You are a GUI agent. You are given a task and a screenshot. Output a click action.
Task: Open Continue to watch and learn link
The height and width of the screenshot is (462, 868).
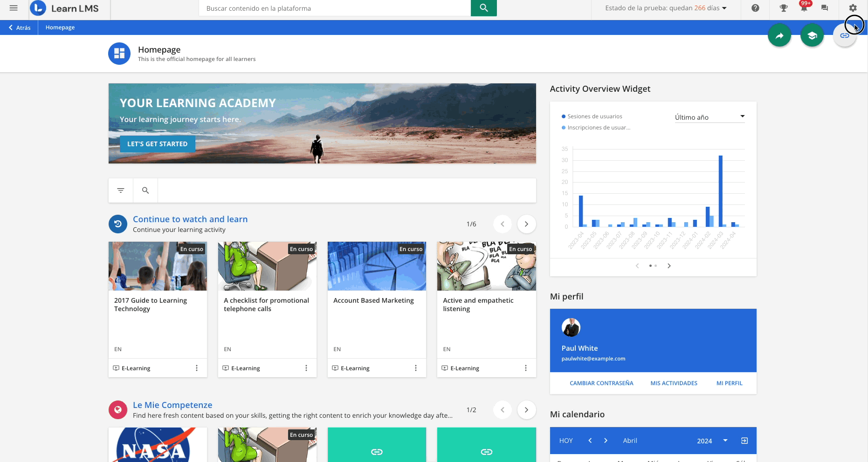(190, 219)
